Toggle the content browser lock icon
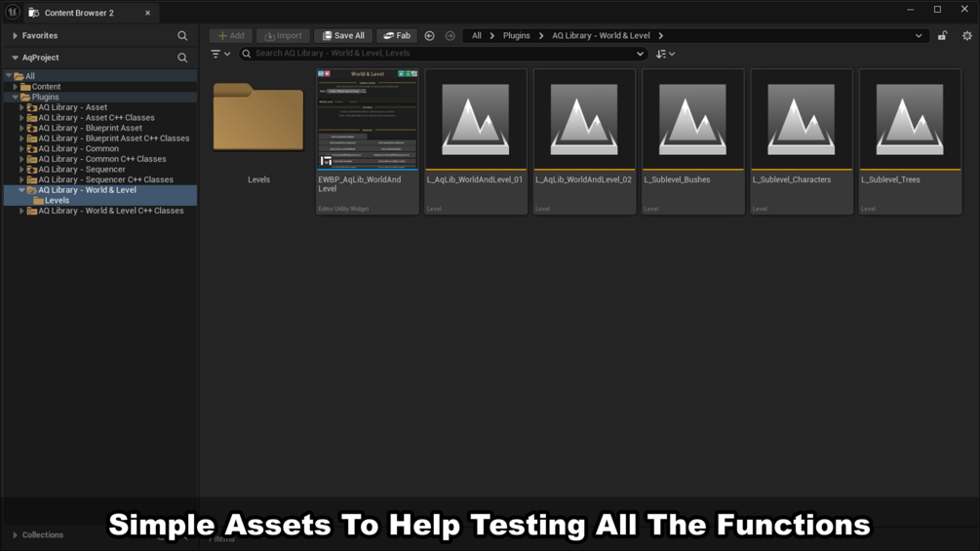The height and width of the screenshot is (551, 980). tap(943, 36)
